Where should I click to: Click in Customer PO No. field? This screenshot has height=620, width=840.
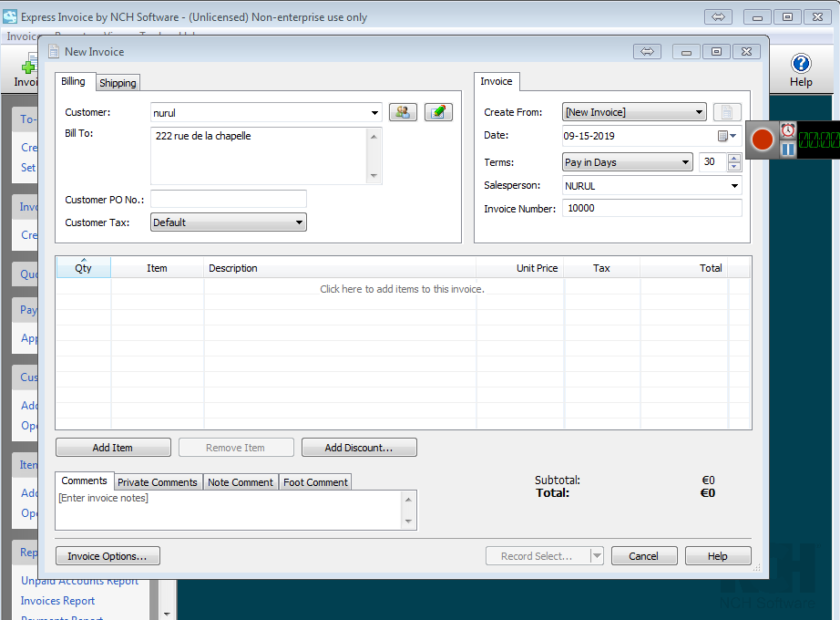(229, 199)
